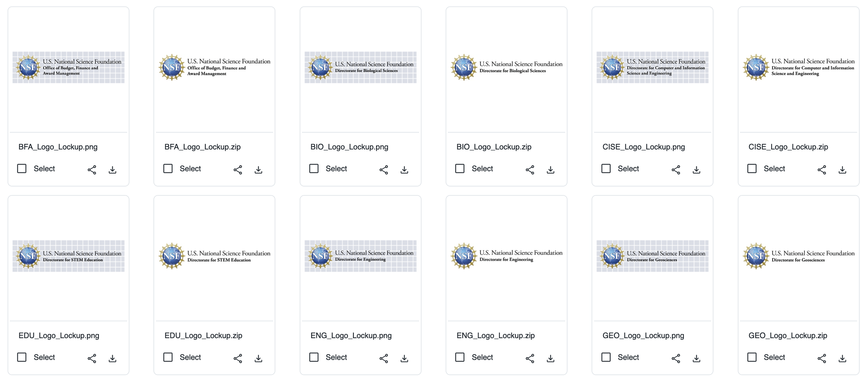Viewport: 868px width, 381px height.
Task: Share EDU_Logo_Lockup.zip asset
Action: click(238, 358)
